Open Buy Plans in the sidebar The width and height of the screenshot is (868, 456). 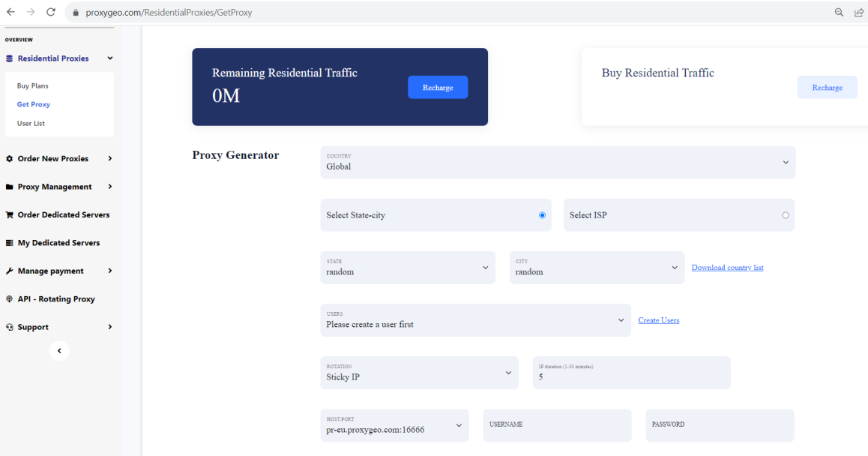point(33,86)
